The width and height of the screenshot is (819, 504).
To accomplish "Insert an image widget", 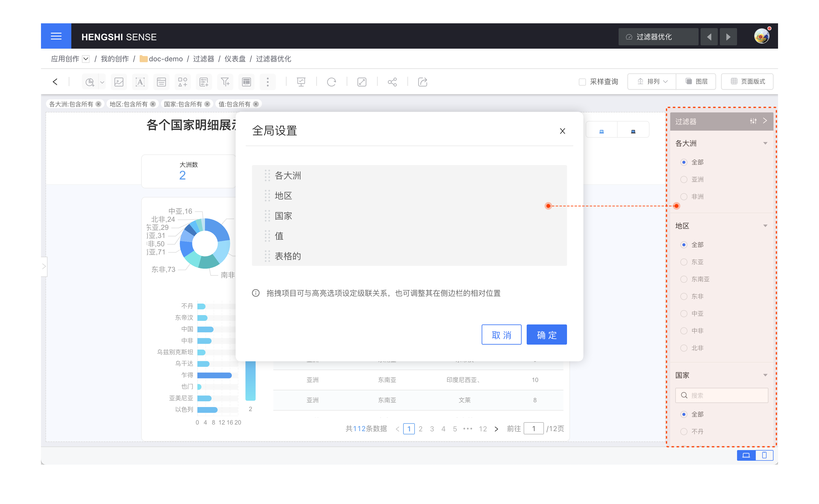I will [x=119, y=82].
